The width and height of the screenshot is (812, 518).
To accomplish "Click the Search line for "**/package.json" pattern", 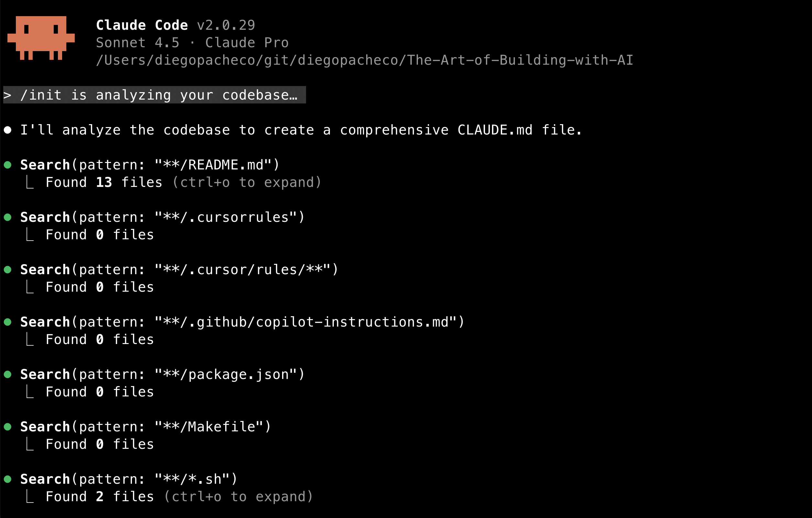I will (x=162, y=374).
